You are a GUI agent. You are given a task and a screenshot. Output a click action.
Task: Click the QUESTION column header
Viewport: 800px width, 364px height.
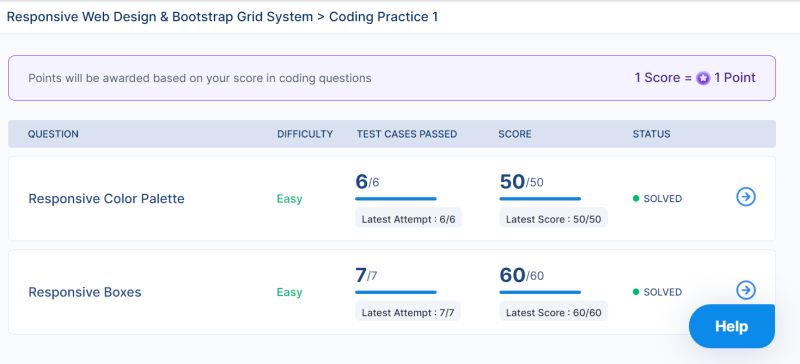[53, 134]
